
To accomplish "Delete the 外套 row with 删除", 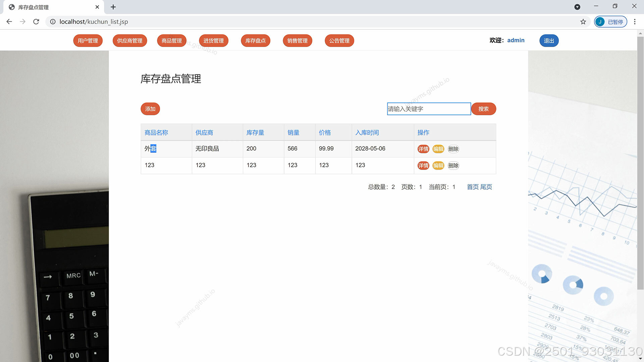I will tap(453, 149).
